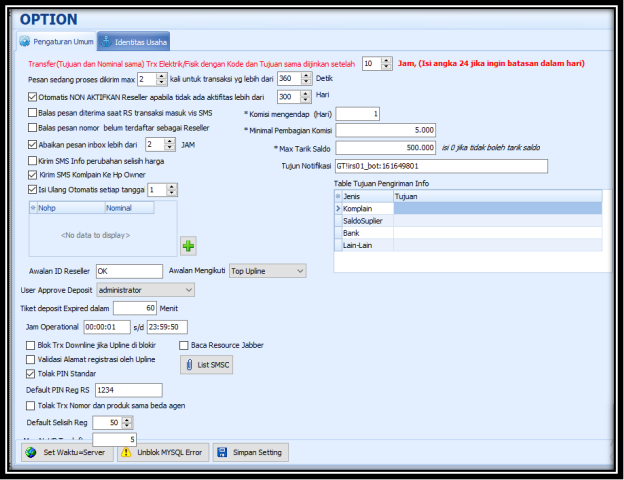Switch to the Identitas Usaha tab
Image resolution: width=624 pixels, height=480 pixels.
click(x=134, y=41)
